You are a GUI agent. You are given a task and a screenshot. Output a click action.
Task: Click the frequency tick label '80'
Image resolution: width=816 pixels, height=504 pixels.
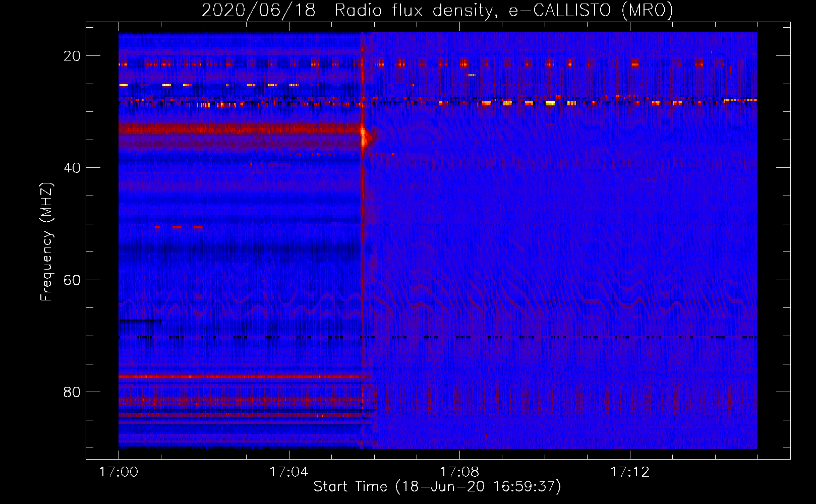(x=72, y=392)
